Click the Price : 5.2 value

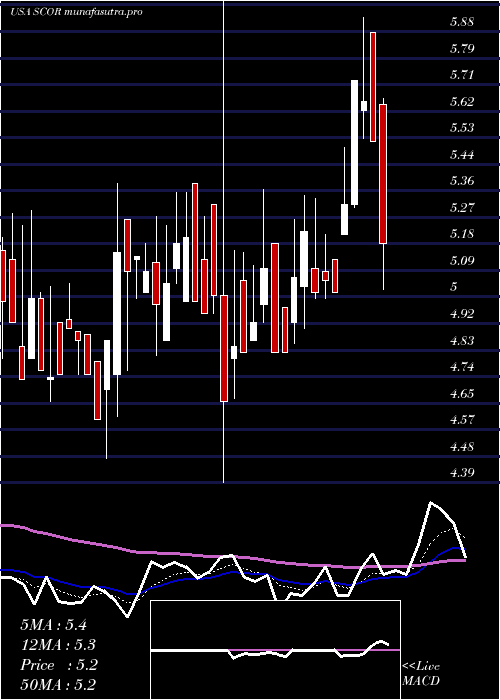[x=58, y=665]
